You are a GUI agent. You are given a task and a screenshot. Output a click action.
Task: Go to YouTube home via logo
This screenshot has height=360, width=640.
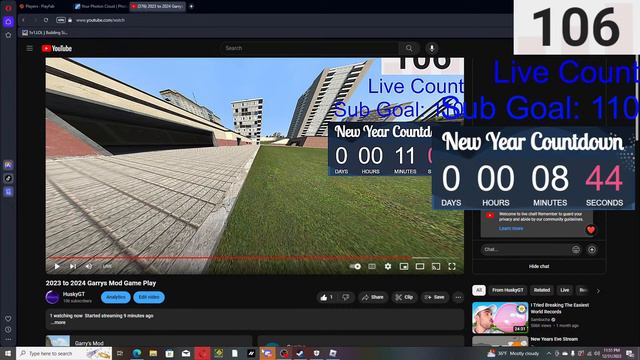(x=57, y=48)
